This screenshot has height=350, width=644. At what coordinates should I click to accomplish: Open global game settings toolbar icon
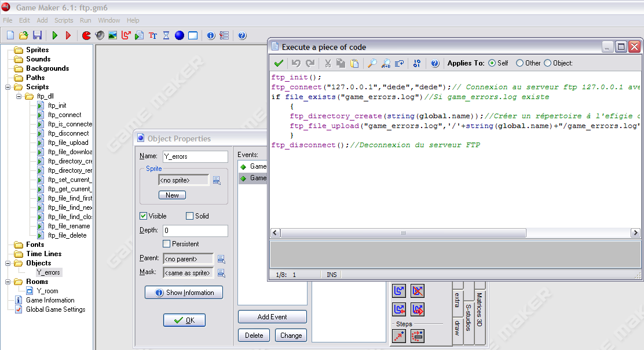(x=224, y=35)
